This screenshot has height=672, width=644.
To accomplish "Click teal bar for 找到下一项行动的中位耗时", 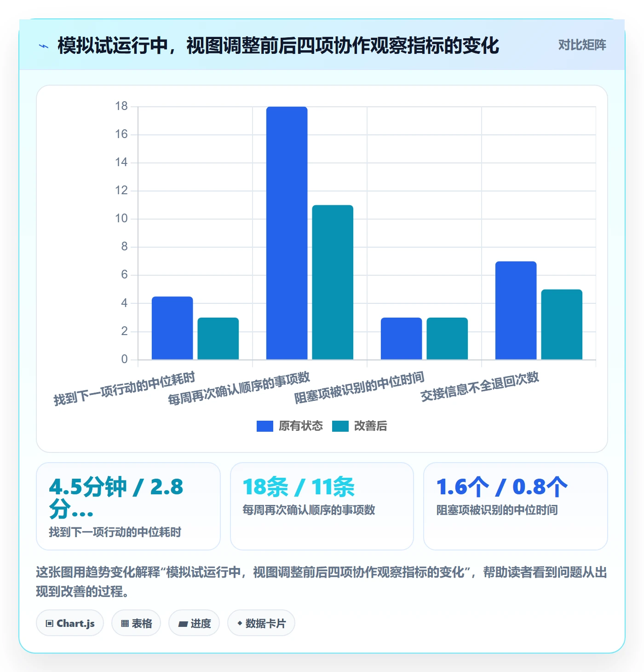I will [x=218, y=338].
